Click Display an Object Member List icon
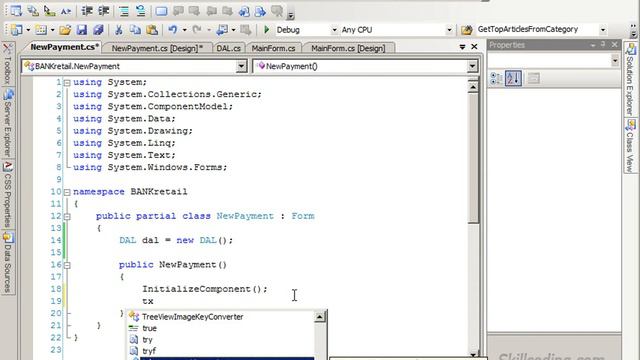This screenshot has height=360, width=640. tap(16, 11)
